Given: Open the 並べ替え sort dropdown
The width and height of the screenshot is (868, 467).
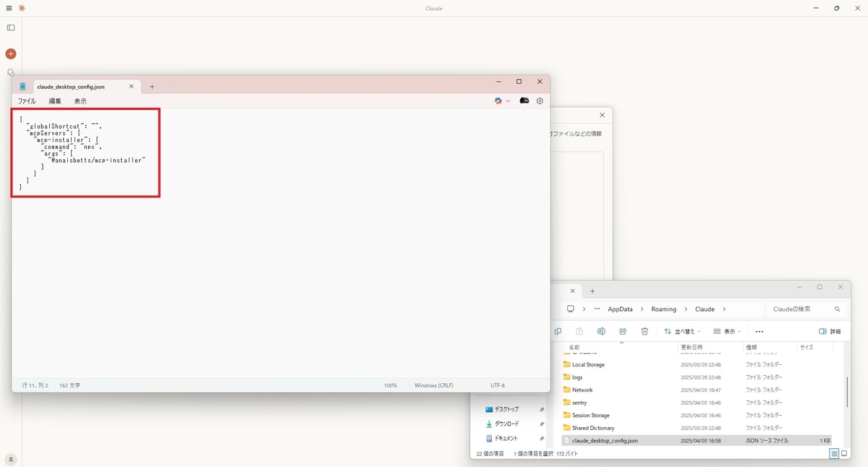Looking at the screenshot, I should coord(681,331).
